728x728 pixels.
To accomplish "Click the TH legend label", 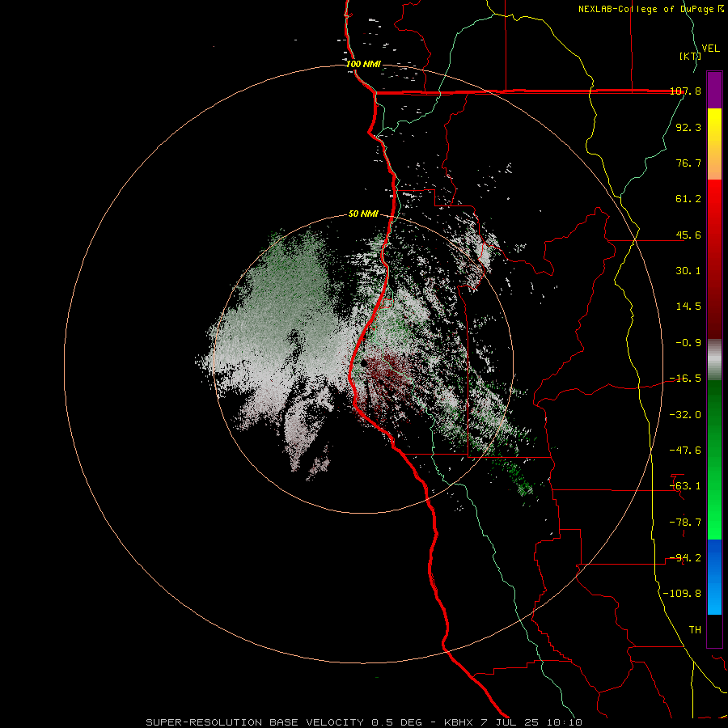I will pyautogui.click(x=695, y=630).
